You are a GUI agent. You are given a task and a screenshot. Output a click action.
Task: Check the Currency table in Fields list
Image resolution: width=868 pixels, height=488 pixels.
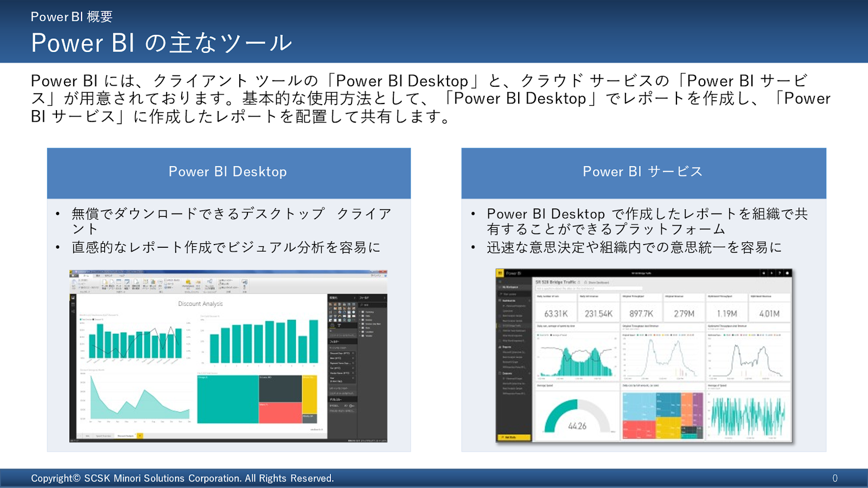pyautogui.click(x=362, y=312)
